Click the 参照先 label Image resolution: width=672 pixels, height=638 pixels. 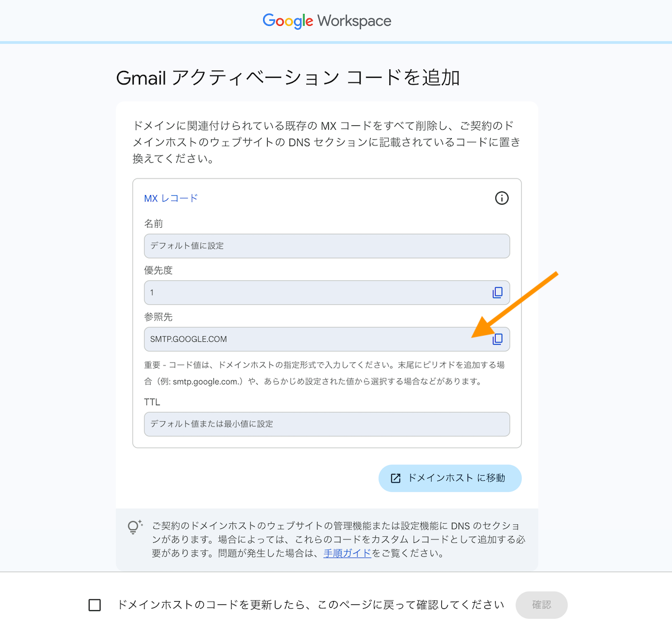coord(158,317)
